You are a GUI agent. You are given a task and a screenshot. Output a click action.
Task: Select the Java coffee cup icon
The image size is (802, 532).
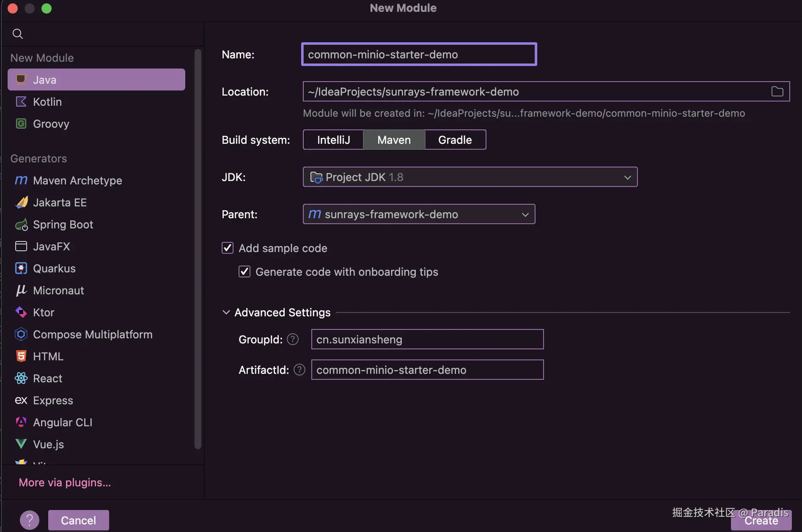21,80
